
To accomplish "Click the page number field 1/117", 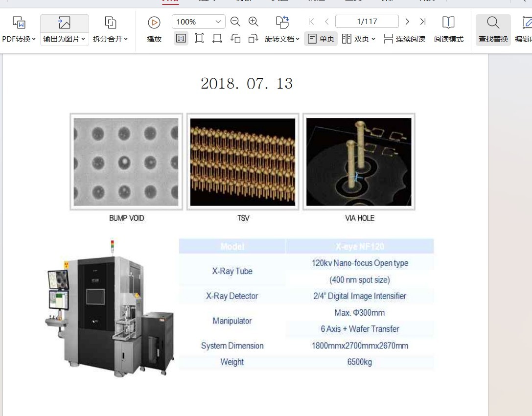I will (x=367, y=22).
